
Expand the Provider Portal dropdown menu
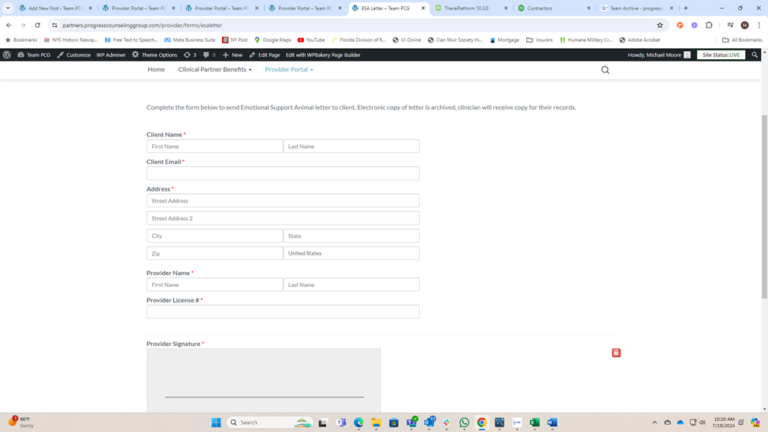point(288,70)
